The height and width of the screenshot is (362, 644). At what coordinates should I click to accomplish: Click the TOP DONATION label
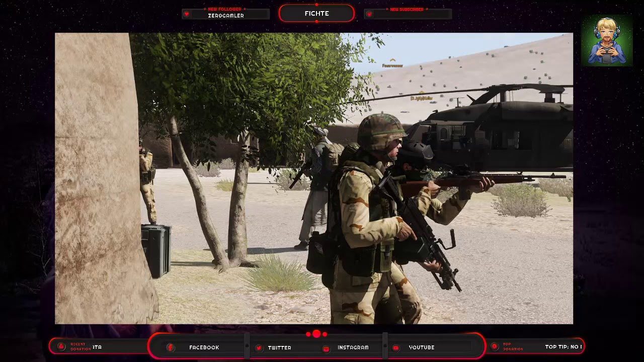[513, 347]
